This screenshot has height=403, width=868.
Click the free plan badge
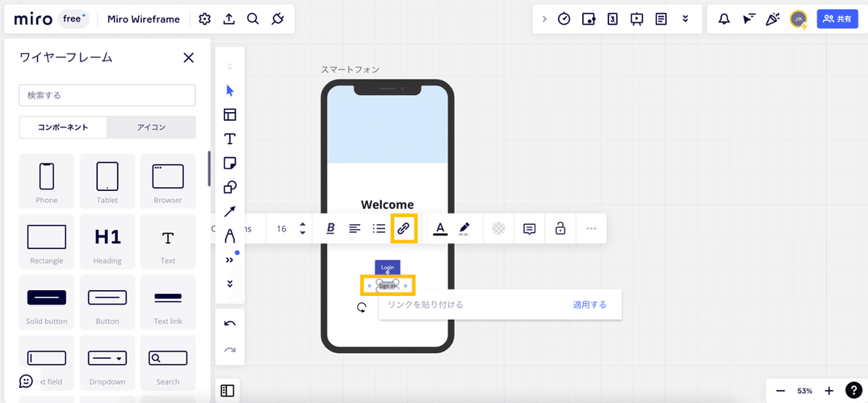[73, 20]
